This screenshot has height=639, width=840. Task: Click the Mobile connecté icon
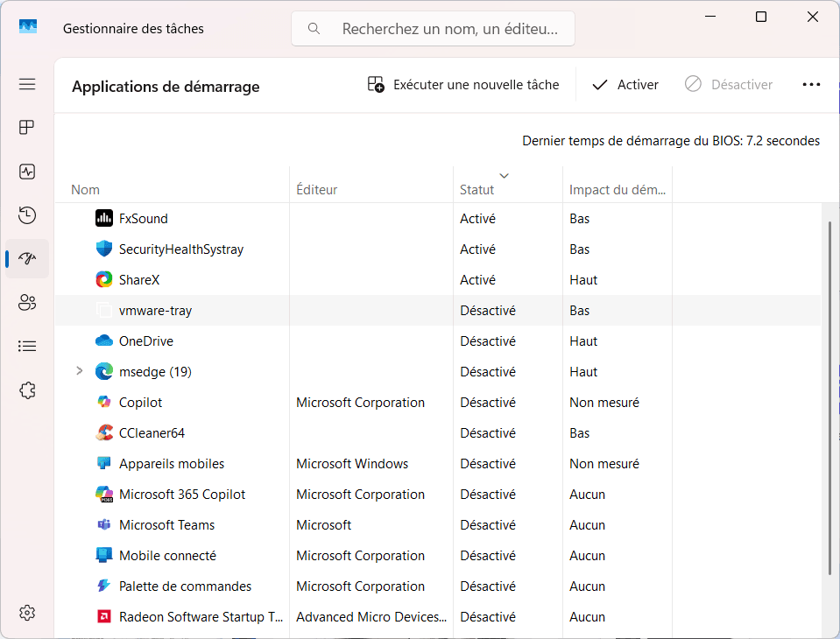coord(104,555)
